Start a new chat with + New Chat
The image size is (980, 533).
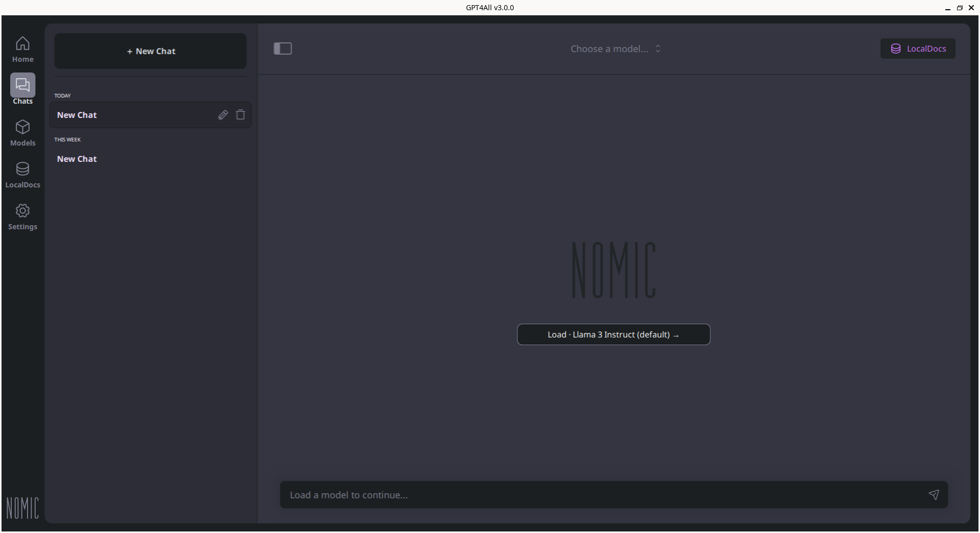pos(151,51)
